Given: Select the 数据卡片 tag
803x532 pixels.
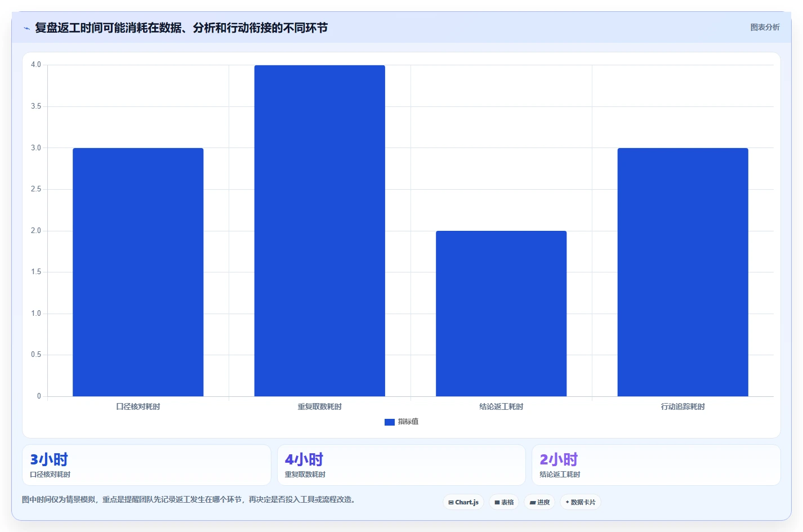Looking at the screenshot, I should 581,502.
